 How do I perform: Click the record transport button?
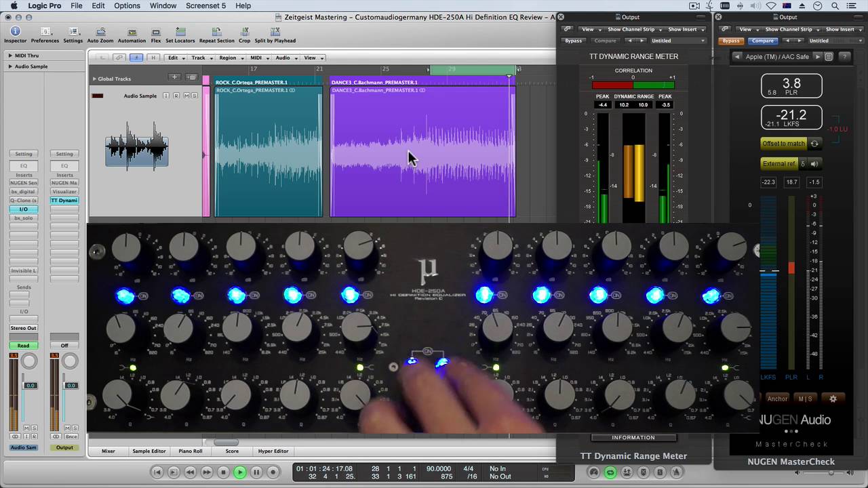[x=273, y=472]
